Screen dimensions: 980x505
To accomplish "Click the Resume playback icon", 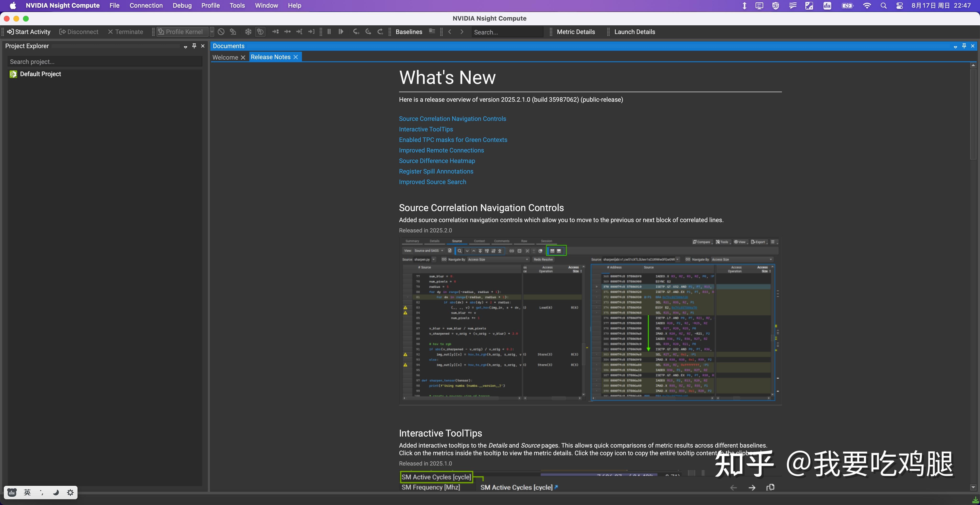I will [341, 32].
